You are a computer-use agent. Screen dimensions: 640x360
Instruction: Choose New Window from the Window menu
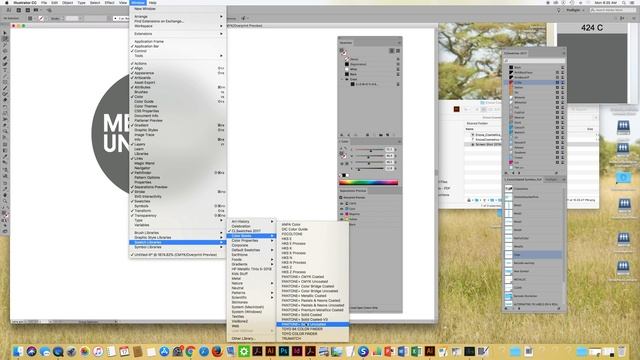click(178, 9)
